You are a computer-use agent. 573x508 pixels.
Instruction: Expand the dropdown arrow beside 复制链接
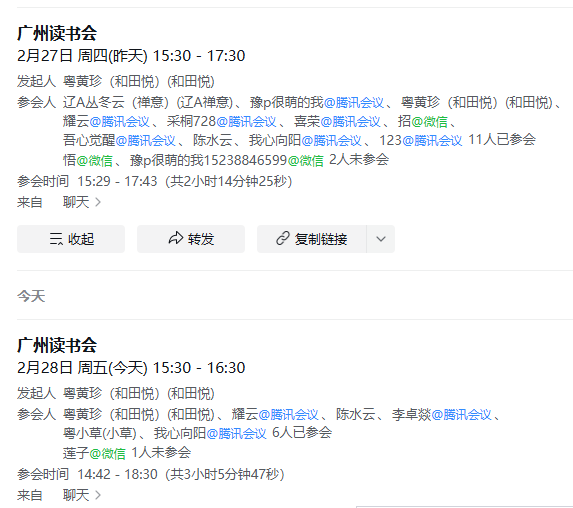point(381,239)
